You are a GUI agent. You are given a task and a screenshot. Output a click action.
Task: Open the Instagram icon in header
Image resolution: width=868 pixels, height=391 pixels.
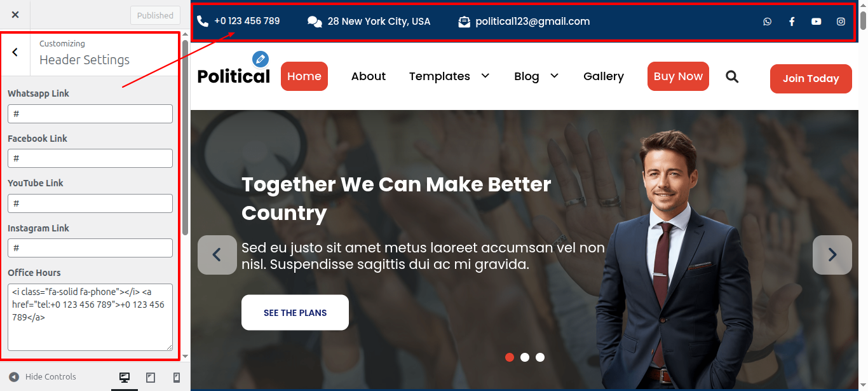click(841, 22)
